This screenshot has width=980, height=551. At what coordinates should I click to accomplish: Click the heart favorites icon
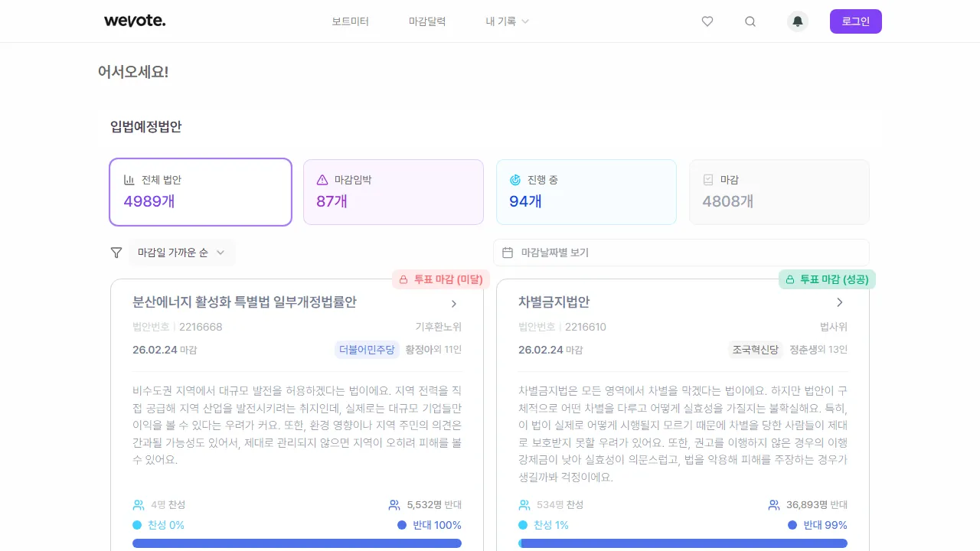click(707, 21)
